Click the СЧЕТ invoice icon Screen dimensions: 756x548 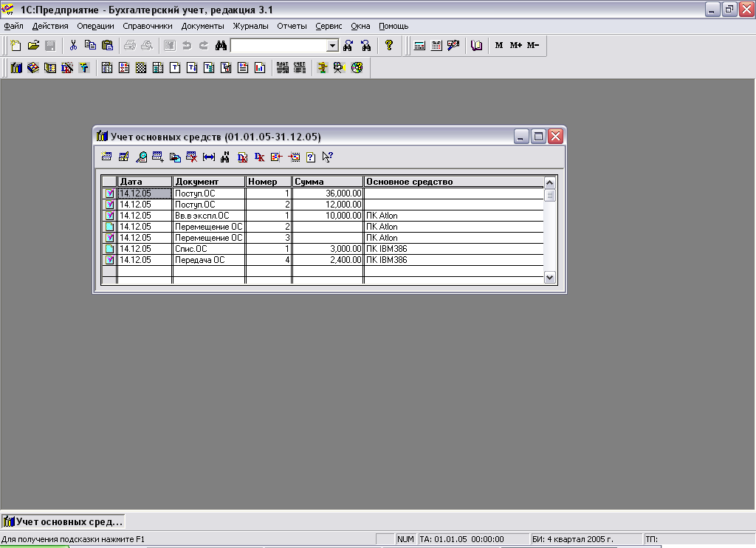click(x=300, y=67)
